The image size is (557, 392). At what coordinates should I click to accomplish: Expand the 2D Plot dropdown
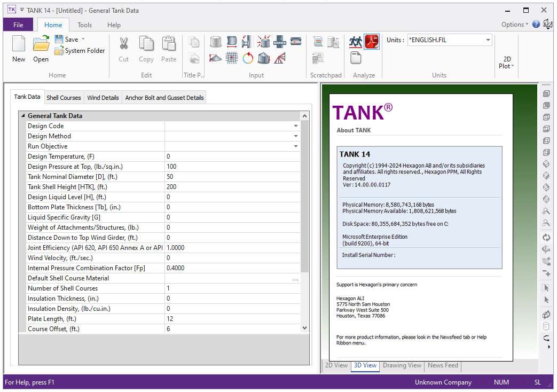pyautogui.click(x=507, y=62)
